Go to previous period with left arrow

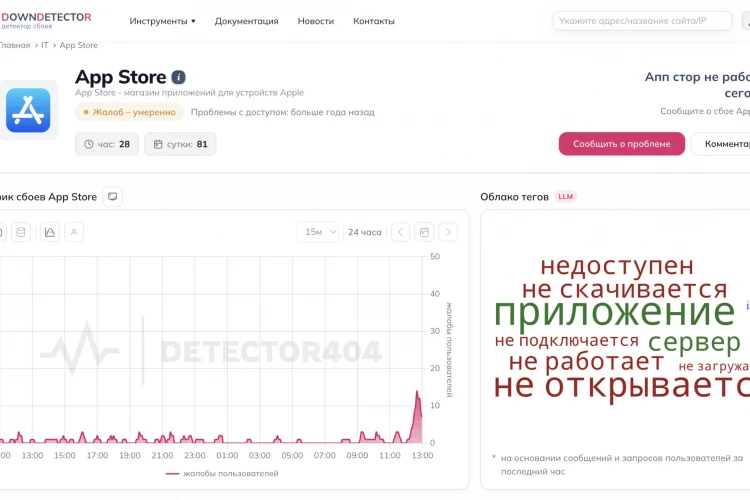tap(400, 232)
